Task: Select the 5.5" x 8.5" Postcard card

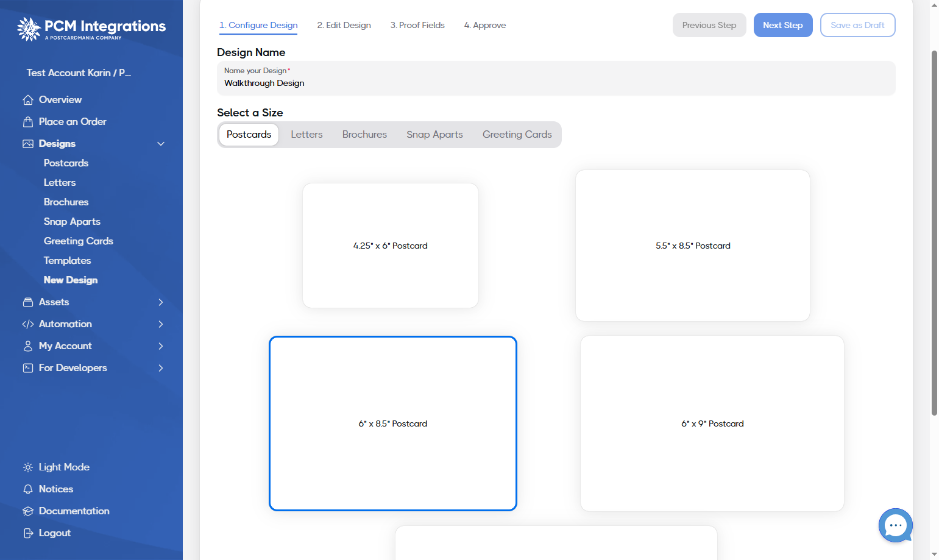Action: tap(693, 246)
